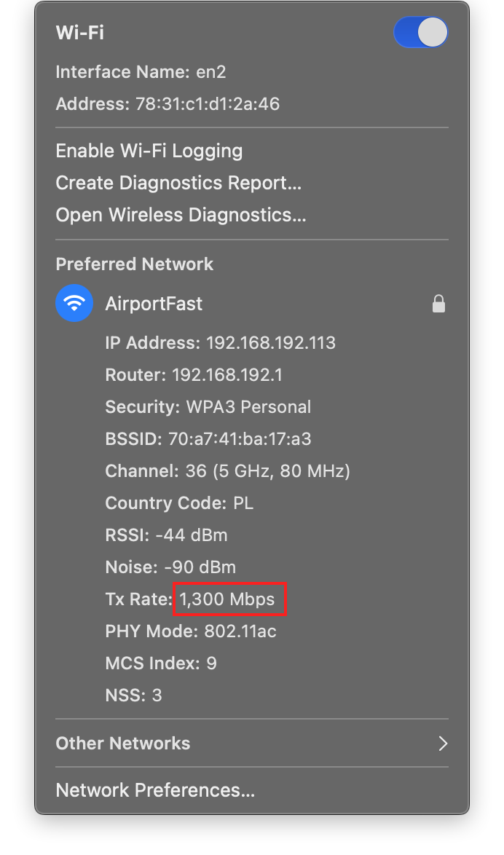504x855 pixels.
Task: Click the Channel 36 row
Action: [227, 471]
